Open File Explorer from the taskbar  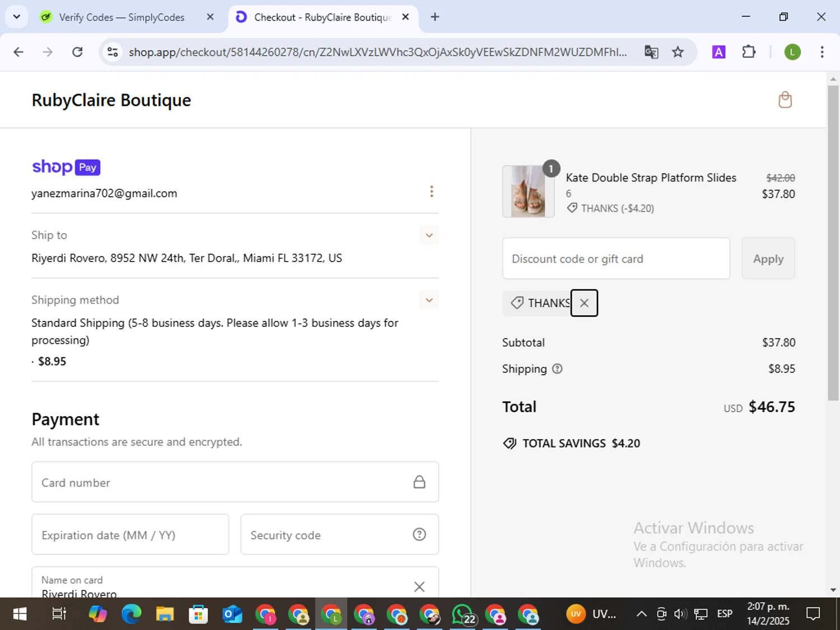[x=165, y=614]
